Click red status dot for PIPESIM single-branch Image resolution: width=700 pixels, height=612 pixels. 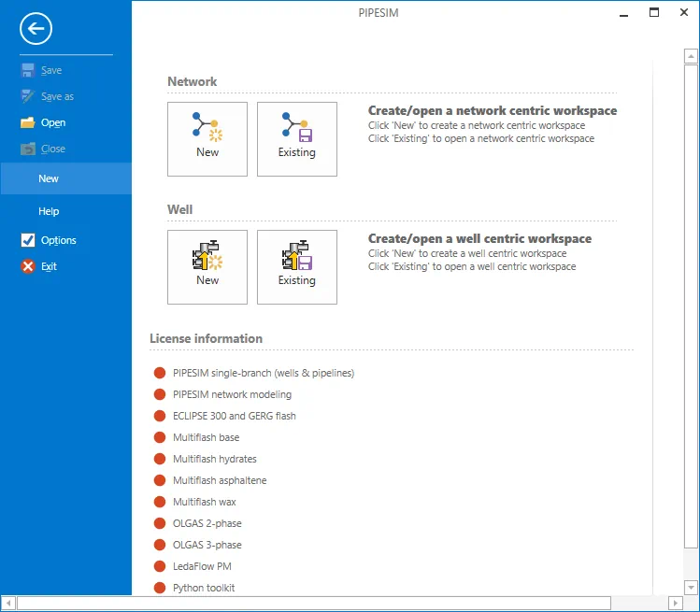(x=160, y=373)
